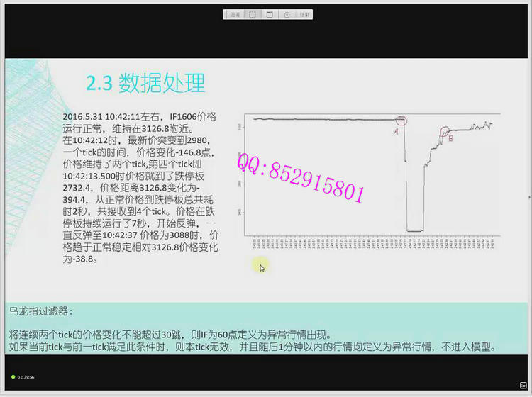Select the dashed-rectangle region capture icon
Viewport: 532px width, 397px height.
point(253,14)
